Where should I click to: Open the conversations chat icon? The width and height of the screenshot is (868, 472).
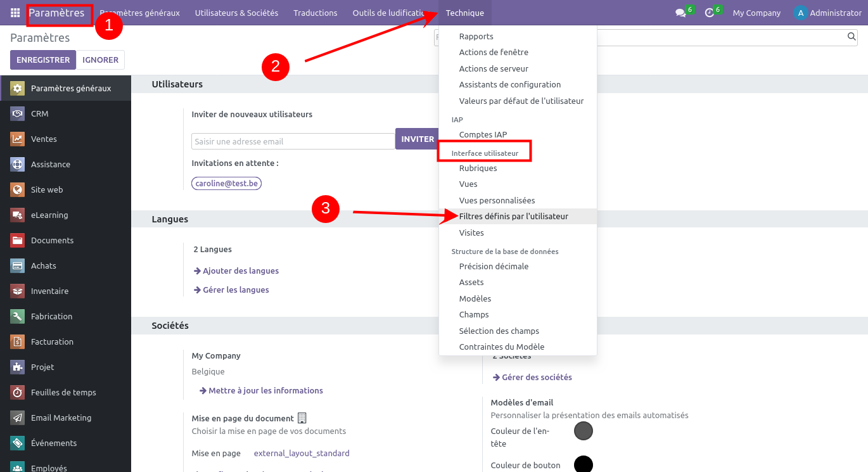click(680, 13)
